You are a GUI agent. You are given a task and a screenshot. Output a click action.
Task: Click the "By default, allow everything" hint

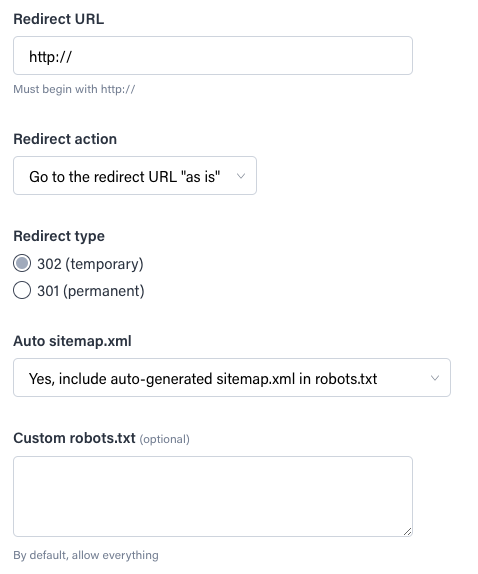[x=86, y=555]
